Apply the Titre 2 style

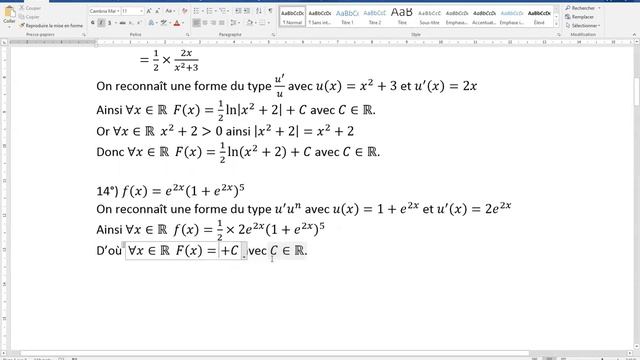point(374,17)
